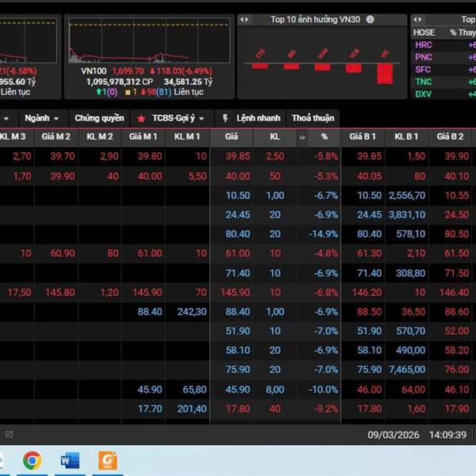Screen dimensions: 476x476
Task: Select the TCBS-Gợi ý tab label
Action: pos(173,118)
